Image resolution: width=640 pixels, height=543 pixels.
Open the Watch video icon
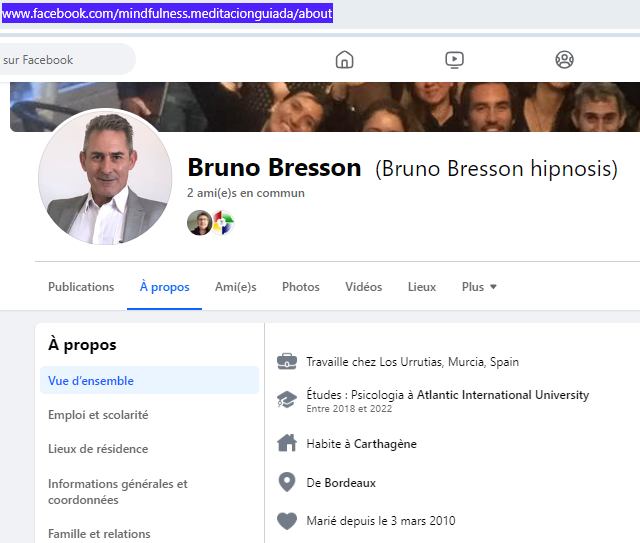pyautogui.click(x=454, y=60)
